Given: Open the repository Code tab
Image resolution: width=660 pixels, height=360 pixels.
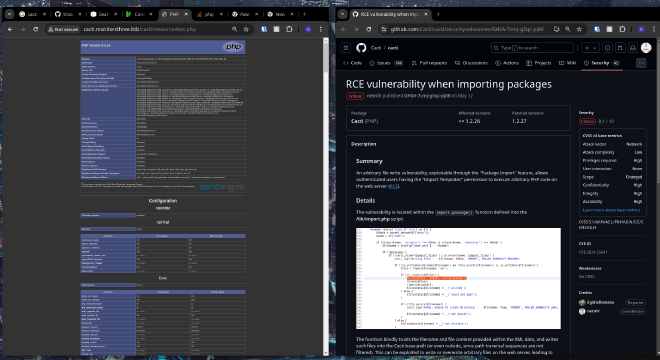Looking at the screenshot, I should click(353, 63).
